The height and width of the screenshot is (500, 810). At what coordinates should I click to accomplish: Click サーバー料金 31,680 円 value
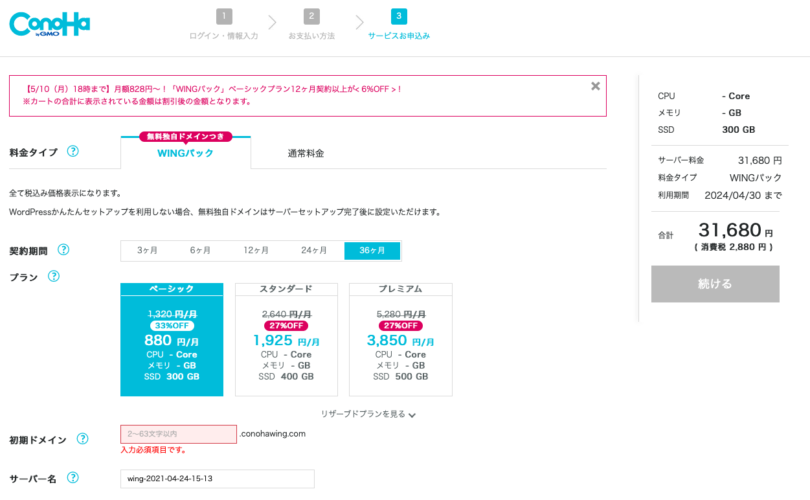(759, 161)
